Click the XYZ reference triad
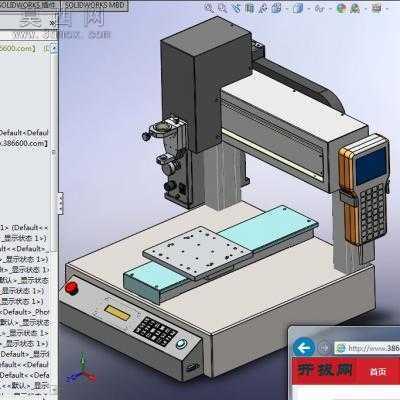Image resolution: width=400 pixels, height=400 pixels. click(81, 369)
